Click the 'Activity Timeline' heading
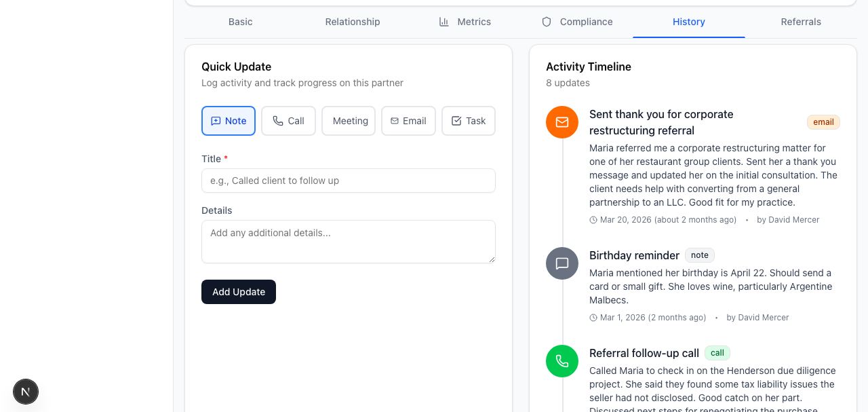This screenshot has height=412, width=868. click(x=589, y=67)
